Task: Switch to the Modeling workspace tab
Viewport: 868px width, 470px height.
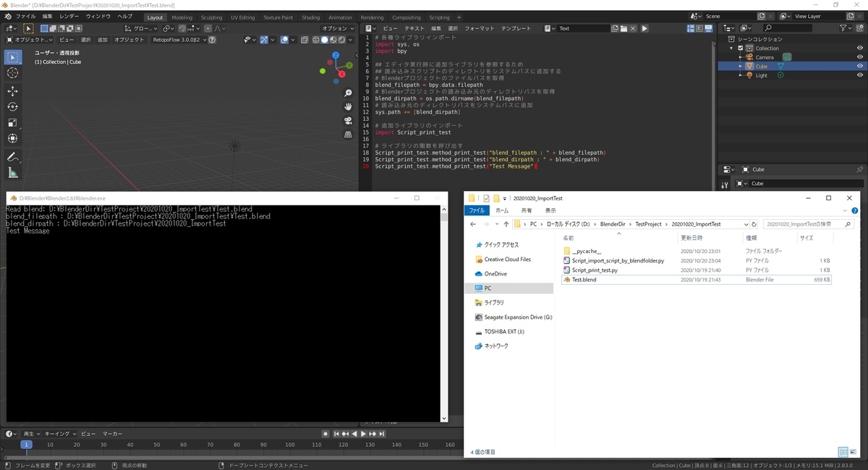Action: [182, 17]
